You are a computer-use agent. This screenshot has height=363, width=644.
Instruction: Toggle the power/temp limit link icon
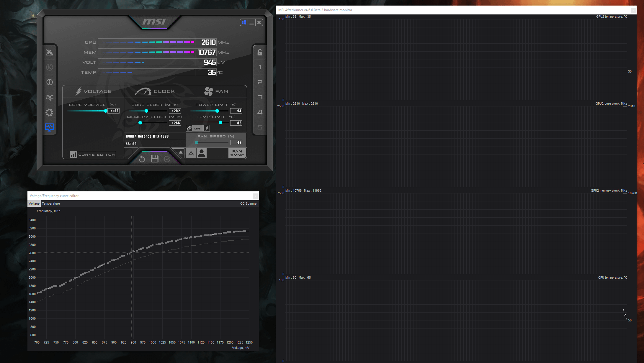(x=189, y=128)
